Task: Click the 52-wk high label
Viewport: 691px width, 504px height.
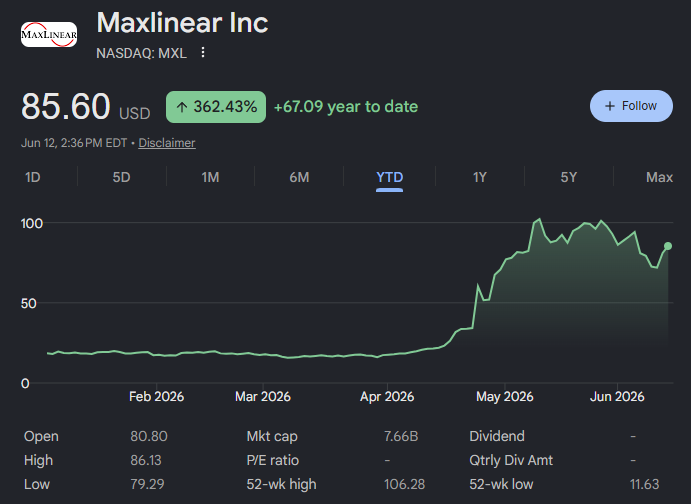Action: 282,484
